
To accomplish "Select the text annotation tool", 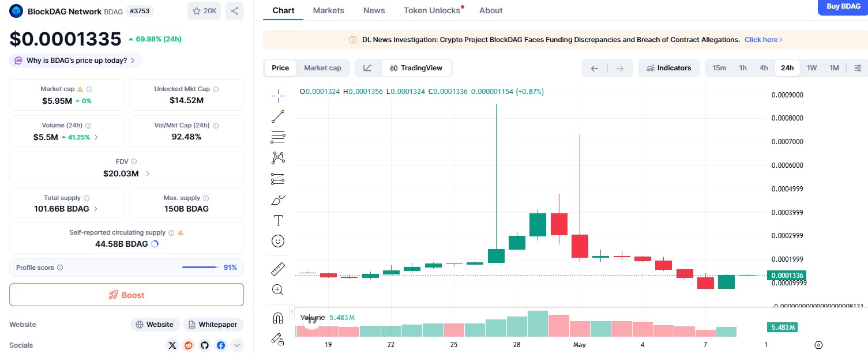I will tap(278, 220).
